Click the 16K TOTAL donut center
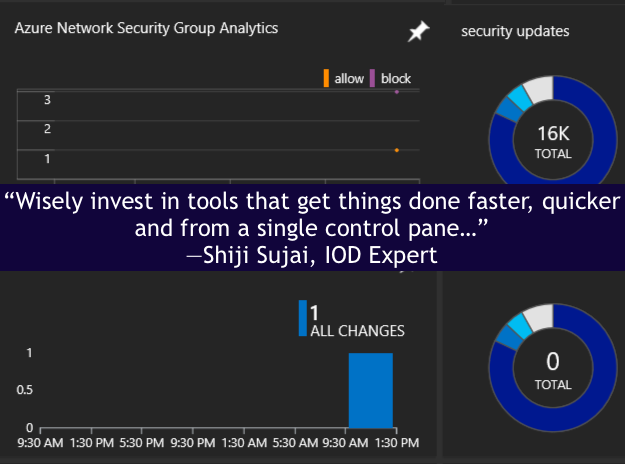 coord(553,141)
